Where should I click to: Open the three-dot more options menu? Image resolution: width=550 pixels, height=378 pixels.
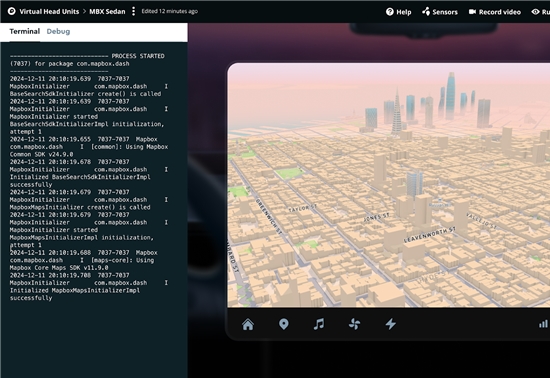[x=133, y=11]
